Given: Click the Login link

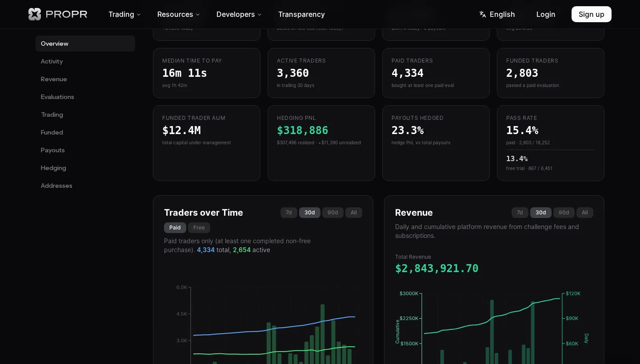Looking at the screenshot, I should (x=546, y=14).
